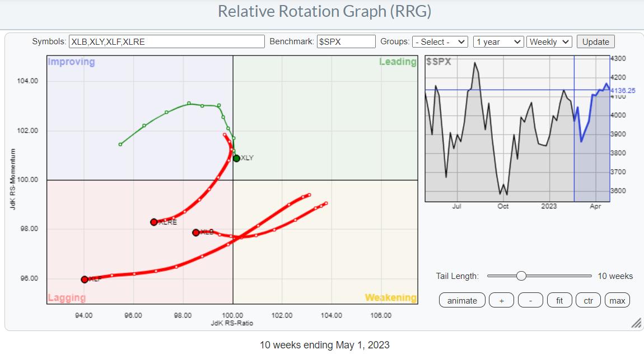This screenshot has width=644, height=354.
Task: Click the Tail Length slider handle
Action: coord(521,276)
